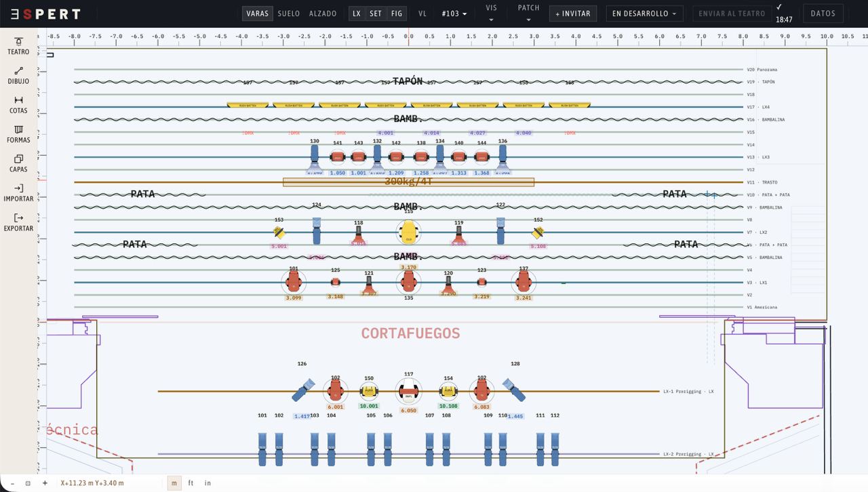Click the CORTAFUEGOS label
The image size is (868, 492).
[410, 333]
